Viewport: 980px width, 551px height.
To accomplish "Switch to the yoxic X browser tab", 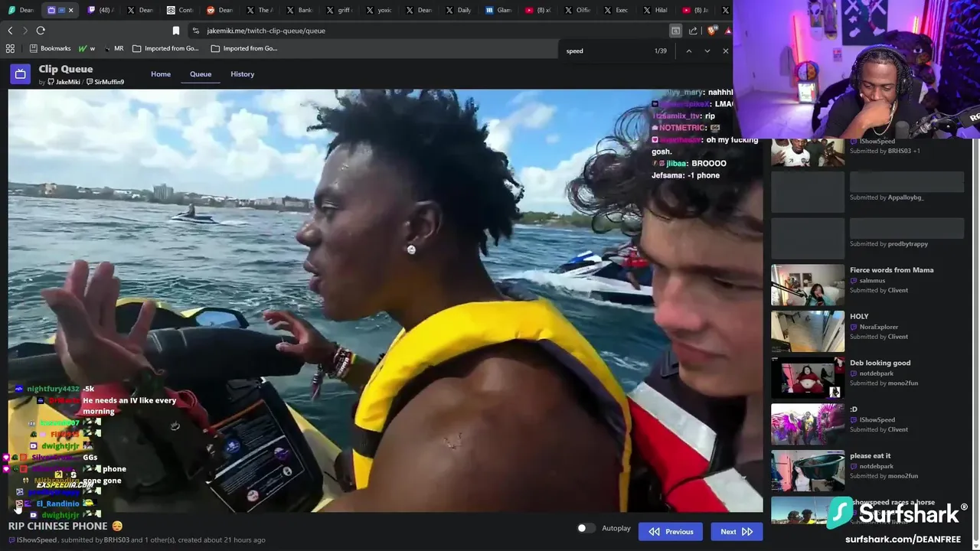I will pos(378,10).
